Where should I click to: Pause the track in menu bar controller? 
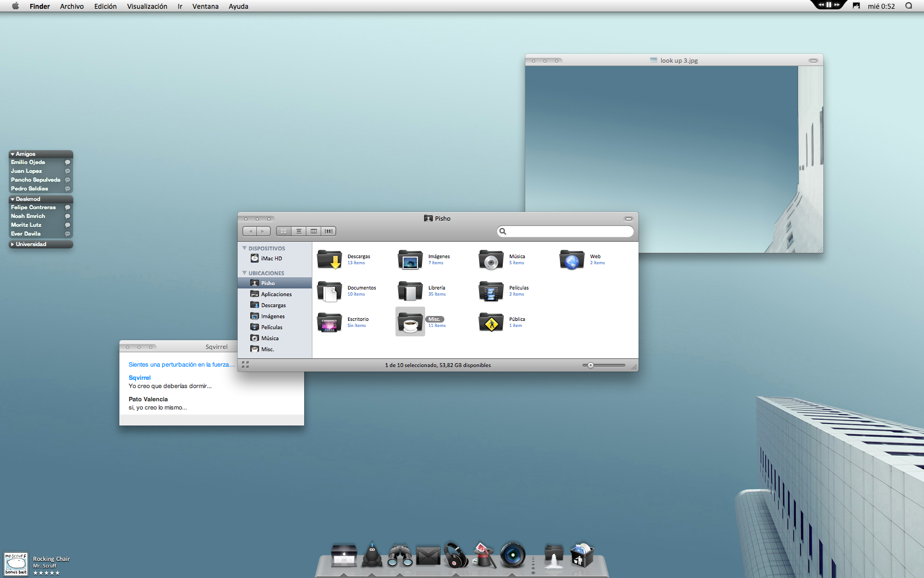pos(829,4)
